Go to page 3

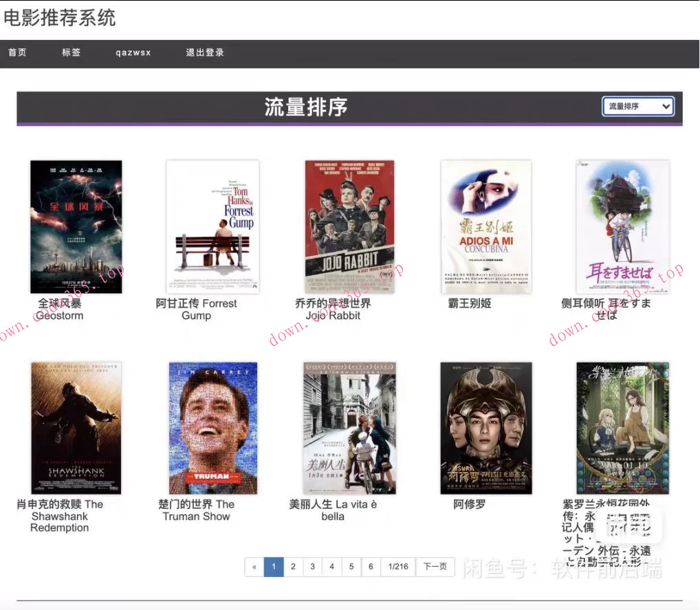point(312,567)
